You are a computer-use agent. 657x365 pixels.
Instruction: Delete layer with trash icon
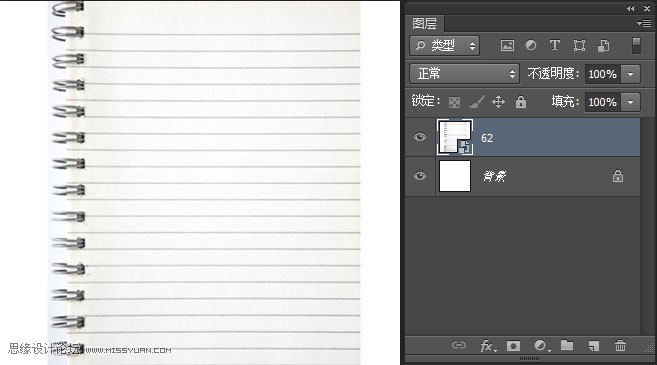point(620,346)
